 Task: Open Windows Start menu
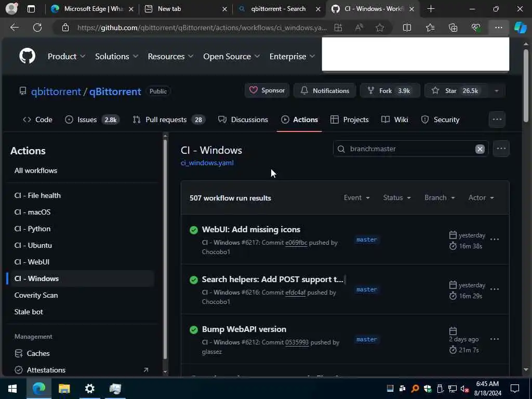[12, 389]
